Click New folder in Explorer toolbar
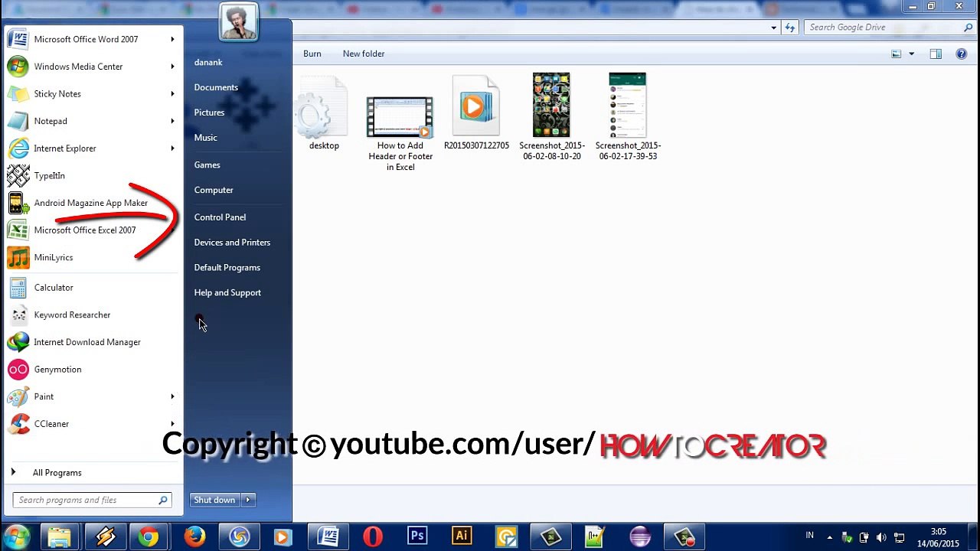The height and width of the screenshot is (551, 980). 364,54
